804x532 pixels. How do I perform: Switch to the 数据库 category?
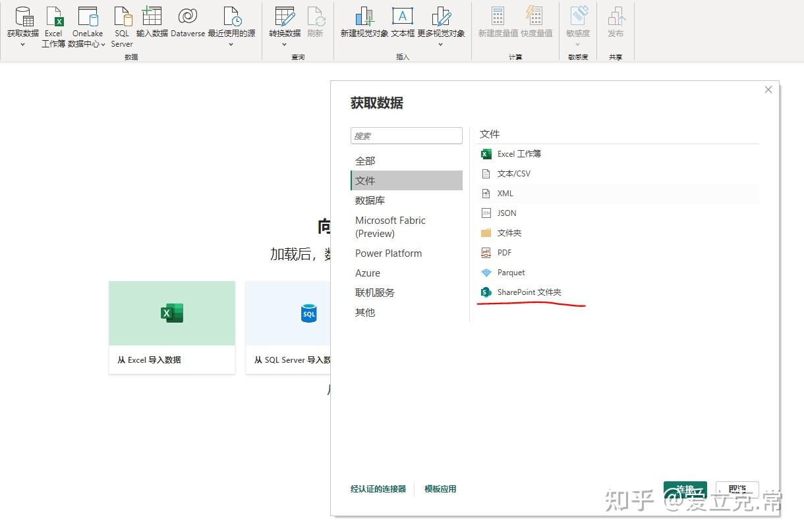[x=370, y=200]
